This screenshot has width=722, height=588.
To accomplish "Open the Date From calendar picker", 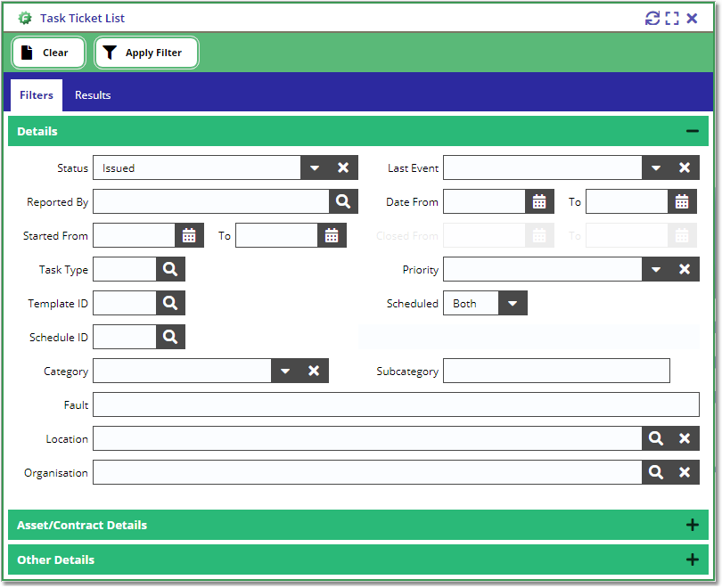I will pyautogui.click(x=539, y=201).
